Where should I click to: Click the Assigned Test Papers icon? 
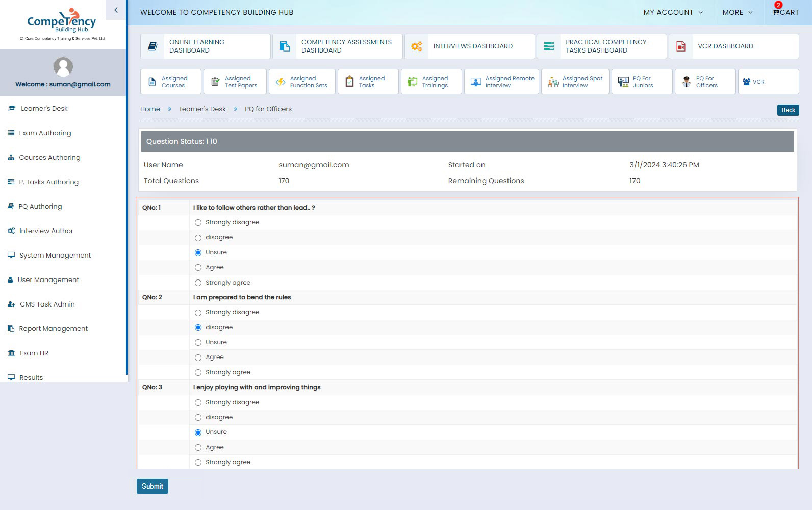click(x=215, y=82)
